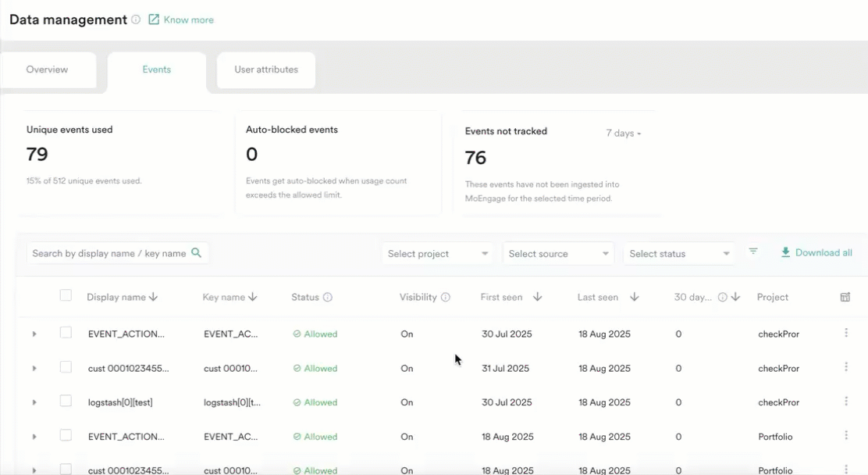Sort by Display name arrow
Image resolution: width=868 pixels, height=475 pixels.
(x=153, y=297)
